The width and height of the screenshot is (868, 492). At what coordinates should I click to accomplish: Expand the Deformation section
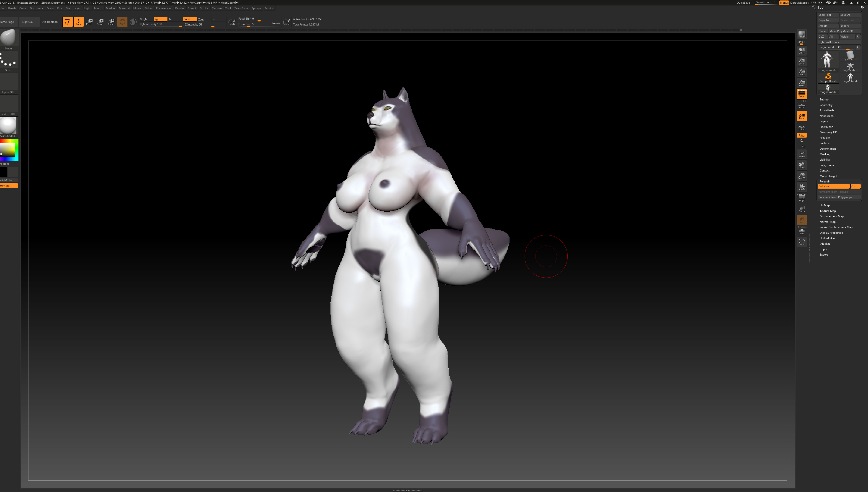pyautogui.click(x=827, y=149)
